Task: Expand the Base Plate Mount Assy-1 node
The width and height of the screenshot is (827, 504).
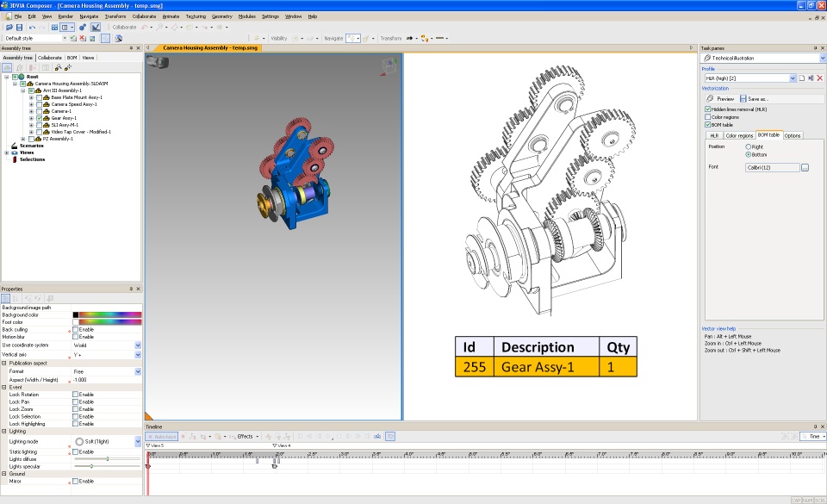Action: click(x=31, y=97)
